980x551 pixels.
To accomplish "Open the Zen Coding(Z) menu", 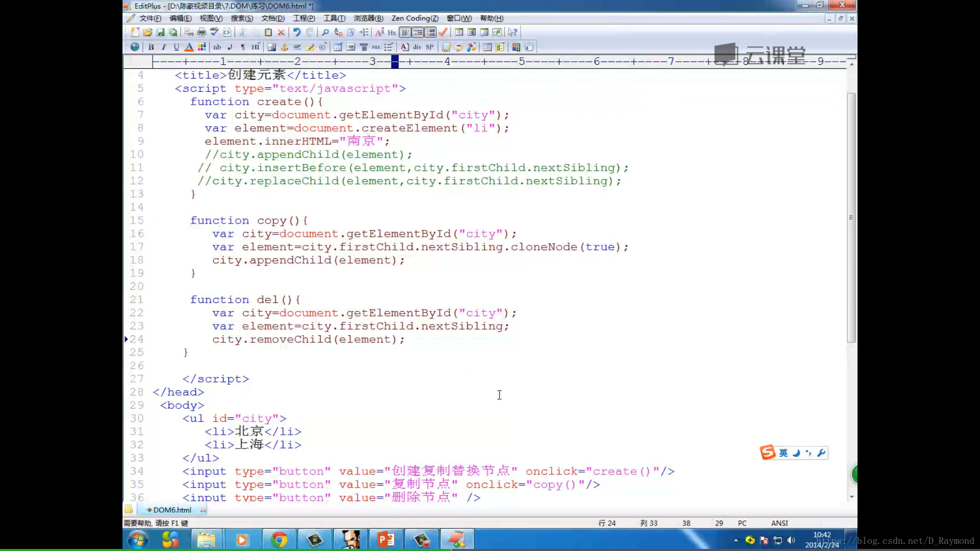I will pyautogui.click(x=414, y=18).
